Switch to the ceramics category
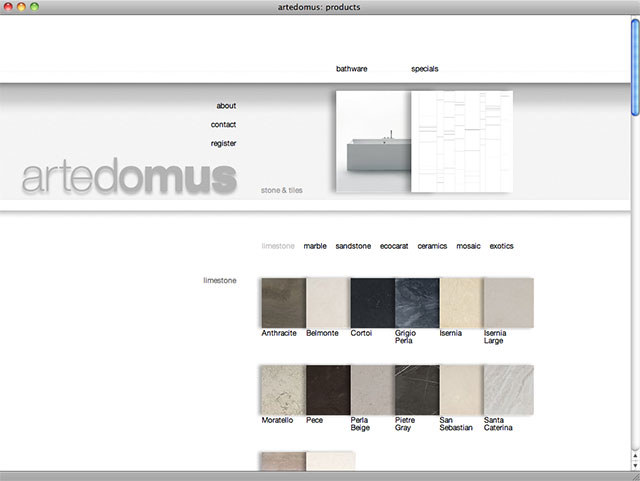 click(x=432, y=246)
